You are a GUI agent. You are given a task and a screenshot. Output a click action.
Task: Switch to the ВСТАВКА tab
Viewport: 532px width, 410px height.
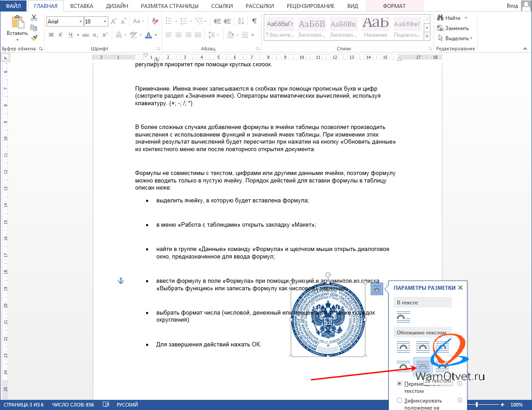coord(82,6)
